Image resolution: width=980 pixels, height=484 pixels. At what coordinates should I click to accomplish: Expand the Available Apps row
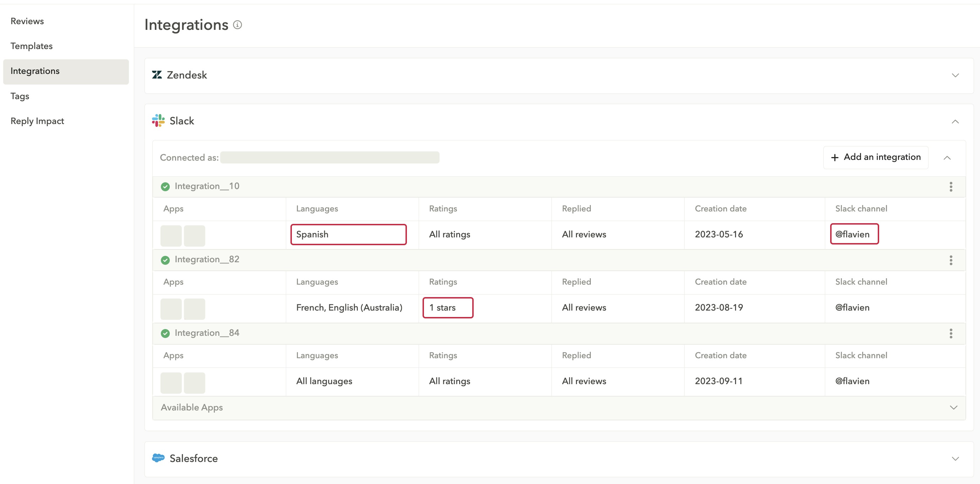coord(953,408)
